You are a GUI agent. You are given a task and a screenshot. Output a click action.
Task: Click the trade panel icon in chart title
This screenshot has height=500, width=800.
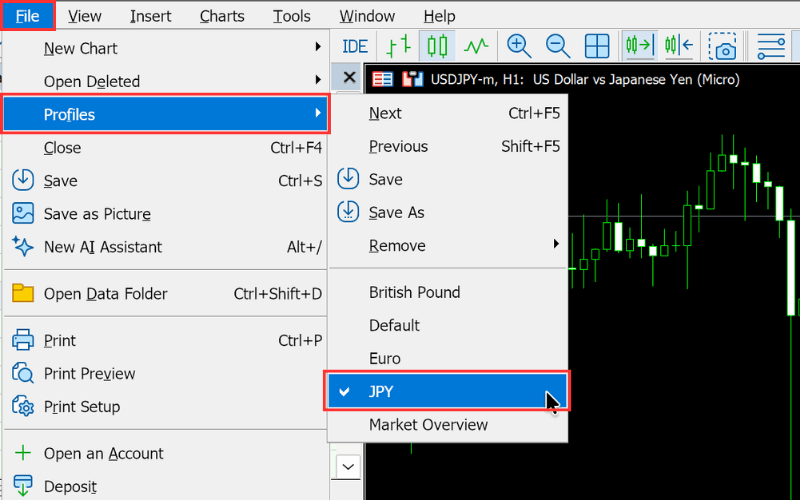pos(413,80)
